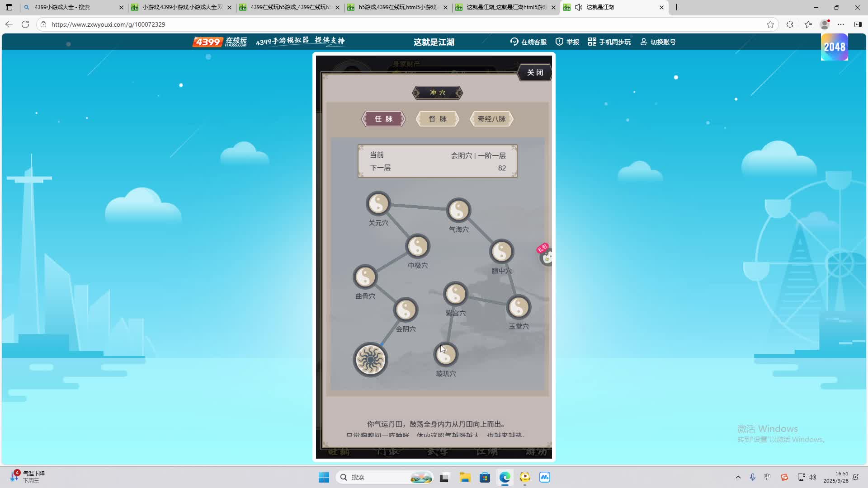Viewport: 868px width, 488px height.
Task: Switch to the 督脉 tab
Action: [x=437, y=119]
